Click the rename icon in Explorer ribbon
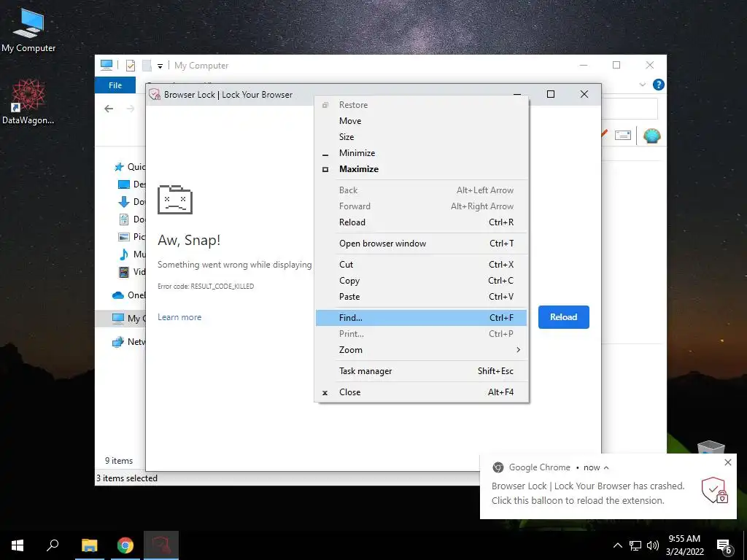 623,135
